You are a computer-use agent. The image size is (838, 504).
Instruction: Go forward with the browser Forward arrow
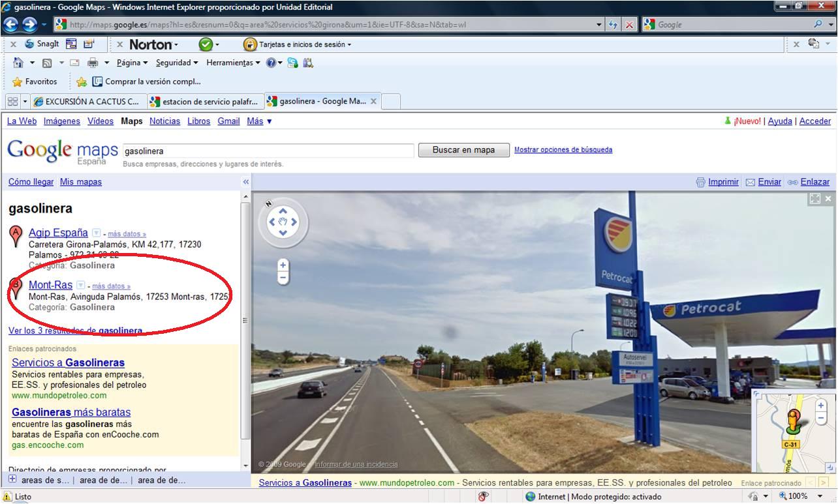coord(29,25)
